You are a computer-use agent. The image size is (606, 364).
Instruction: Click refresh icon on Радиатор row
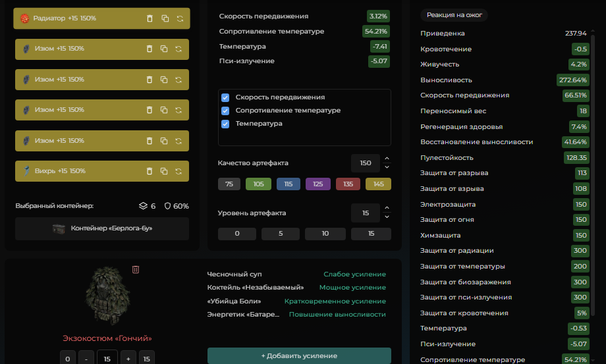180,18
